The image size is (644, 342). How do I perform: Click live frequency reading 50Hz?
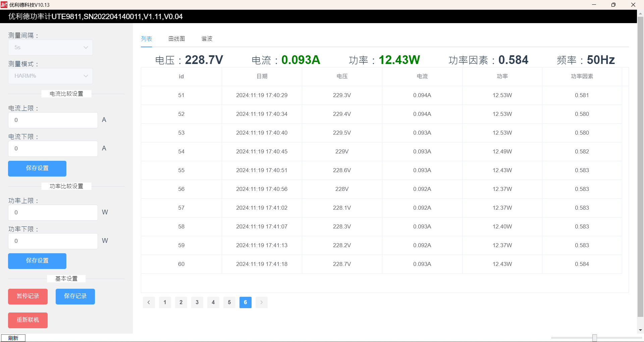click(601, 60)
